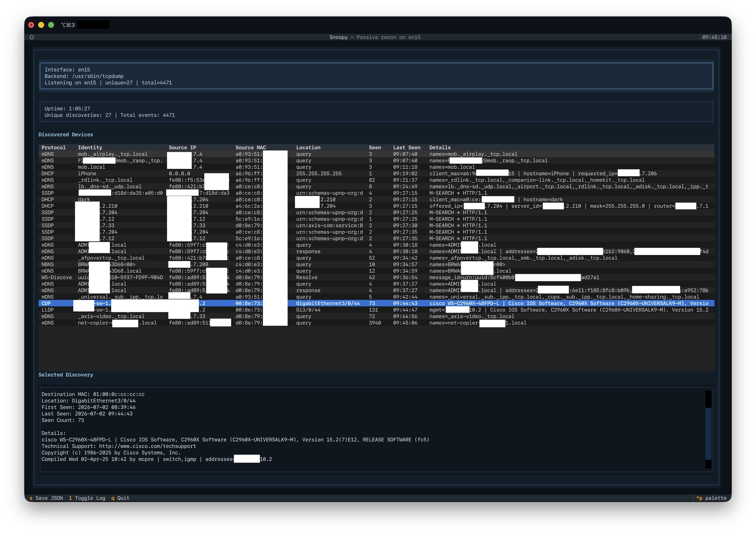
Task: Select the DHCP row with hostname dark
Action: pos(376,199)
